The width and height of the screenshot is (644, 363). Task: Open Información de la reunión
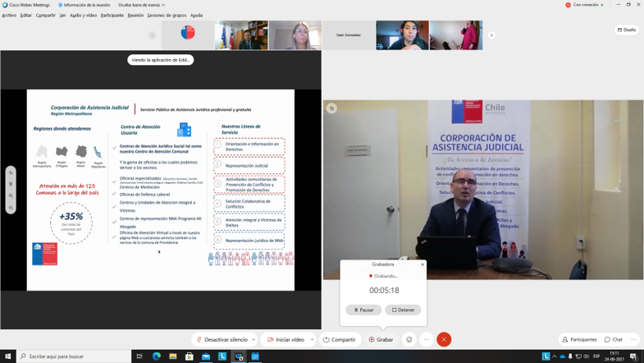click(x=84, y=5)
